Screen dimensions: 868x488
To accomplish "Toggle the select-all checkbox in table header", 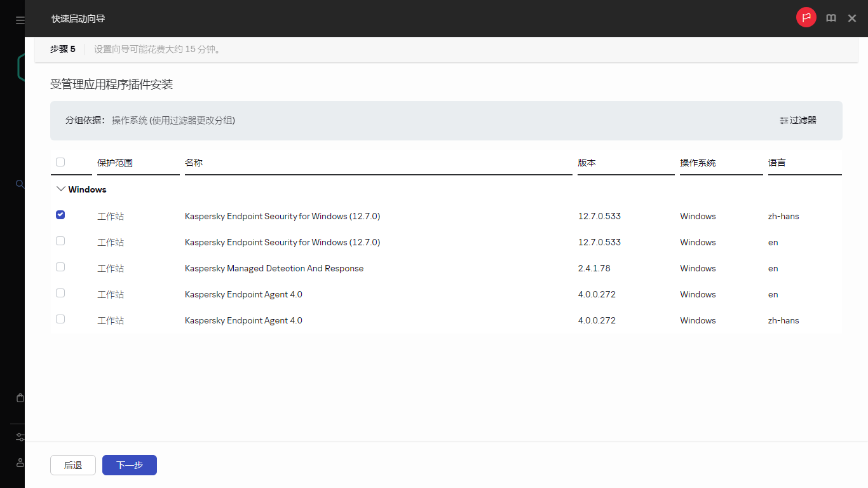I will click(60, 162).
